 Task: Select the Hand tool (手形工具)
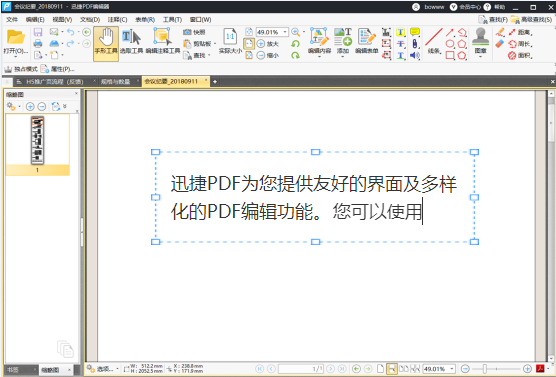[106, 43]
